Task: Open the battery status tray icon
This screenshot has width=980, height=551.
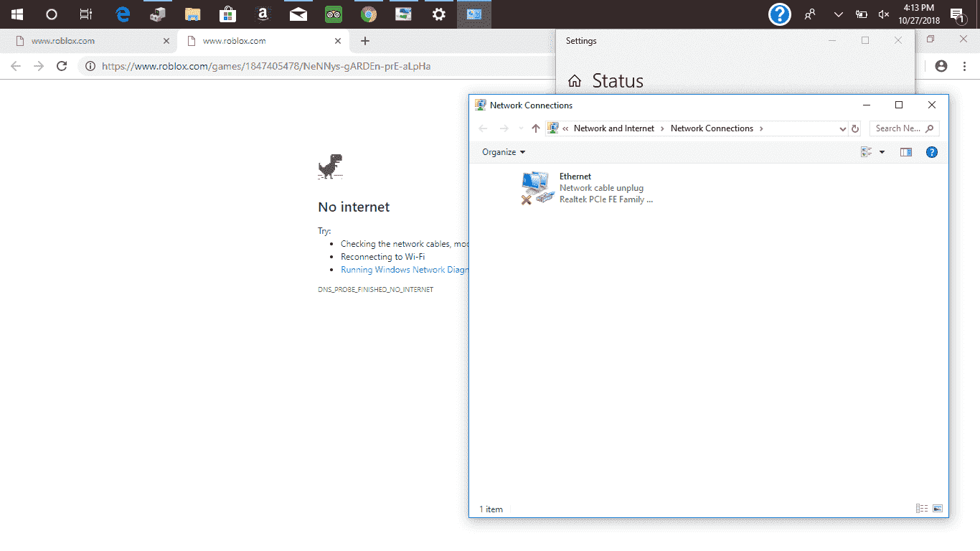Action: tap(862, 14)
